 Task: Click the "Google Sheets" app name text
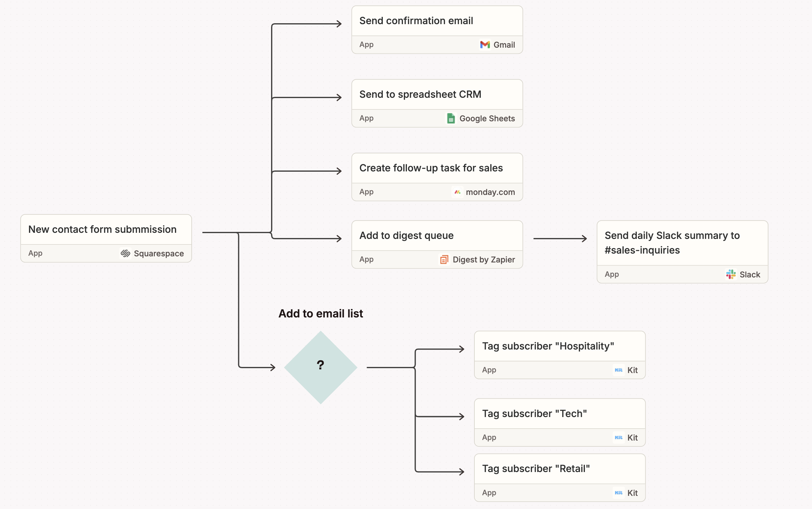tap(487, 118)
